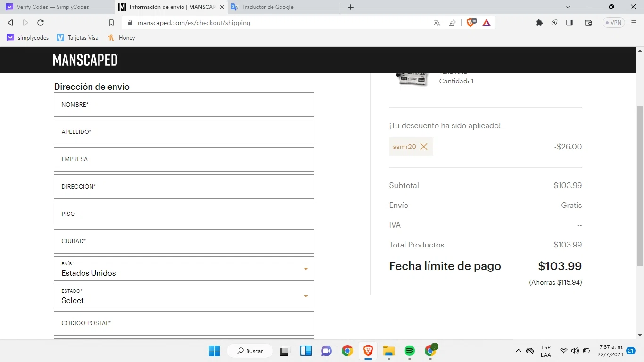The image size is (644, 362).
Task: Click the Dirección de envío heading
Action: tap(91, 87)
